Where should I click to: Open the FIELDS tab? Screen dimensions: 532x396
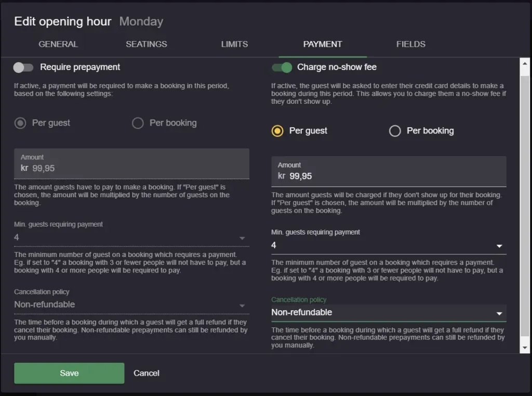tap(411, 44)
